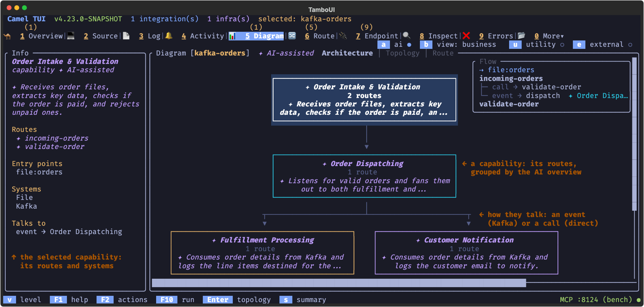Click the event → Order Dispatching line
Screen dimensions: 644x307
(x=69, y=232)
